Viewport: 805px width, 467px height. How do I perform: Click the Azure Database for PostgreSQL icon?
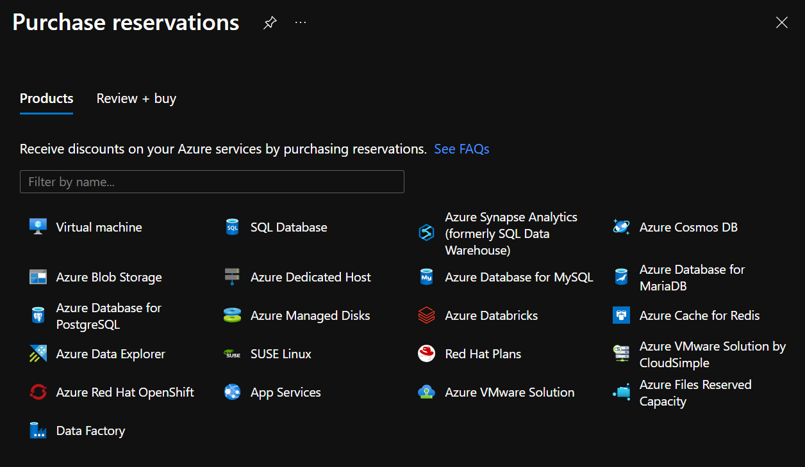[38, 316]
